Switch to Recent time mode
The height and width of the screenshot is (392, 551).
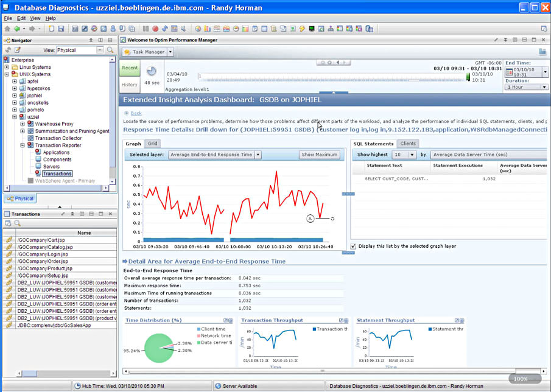(x=130, y=68)
